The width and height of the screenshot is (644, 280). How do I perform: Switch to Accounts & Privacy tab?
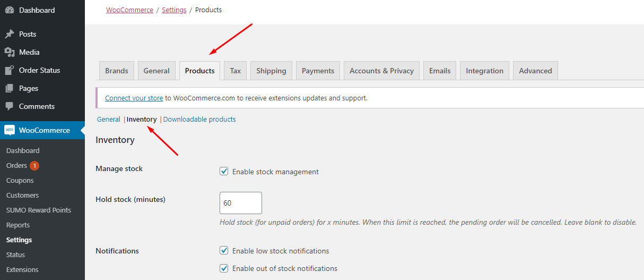click(381, 71)
